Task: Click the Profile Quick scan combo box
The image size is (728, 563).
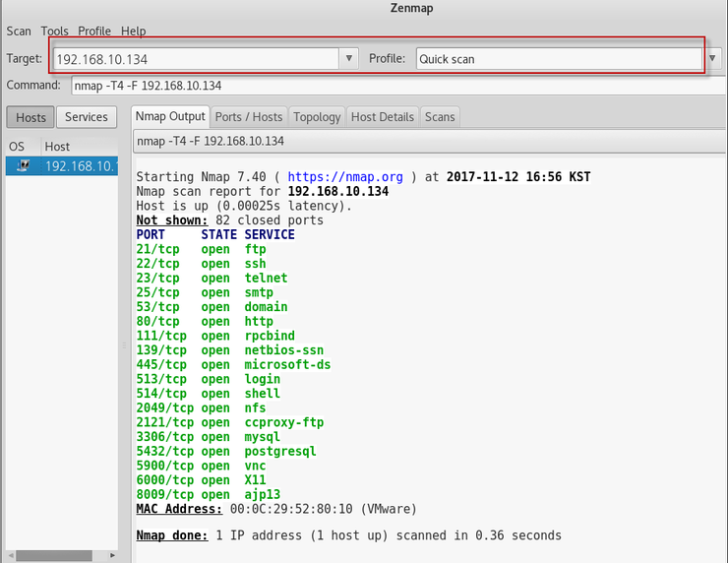Action: click(x=559, y=59)
